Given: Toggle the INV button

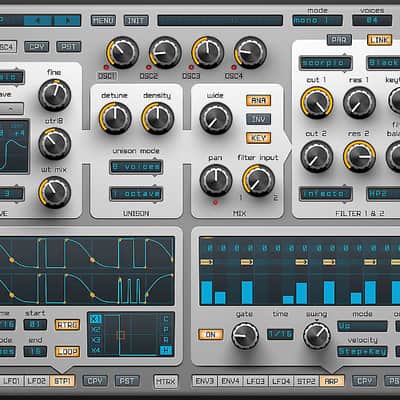Looking at the screenshot, I should click(259, 119).
